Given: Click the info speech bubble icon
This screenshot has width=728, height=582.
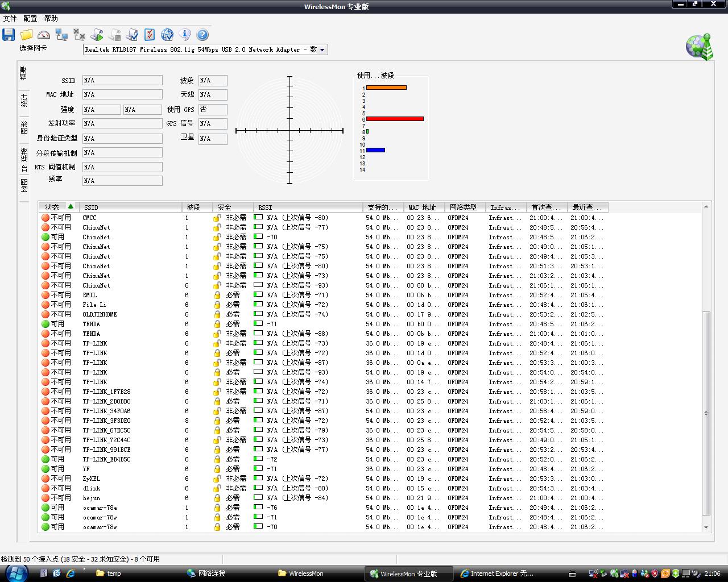Looking at the screenshot, I should click(185, 35).
